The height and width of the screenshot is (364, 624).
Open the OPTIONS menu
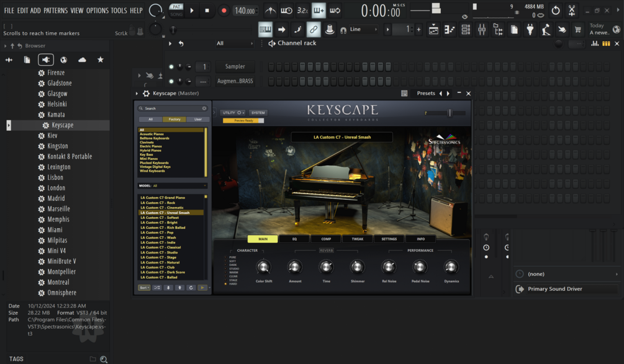click(97, 11)
